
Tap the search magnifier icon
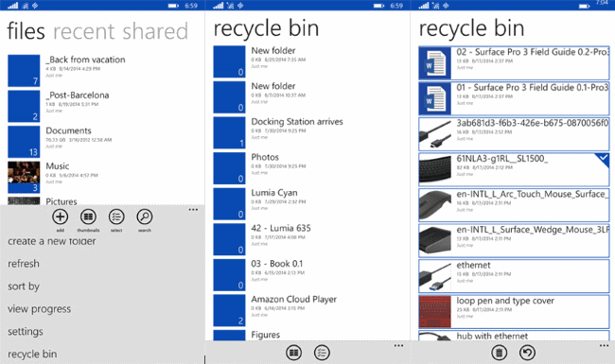click(x=145, y=217)
